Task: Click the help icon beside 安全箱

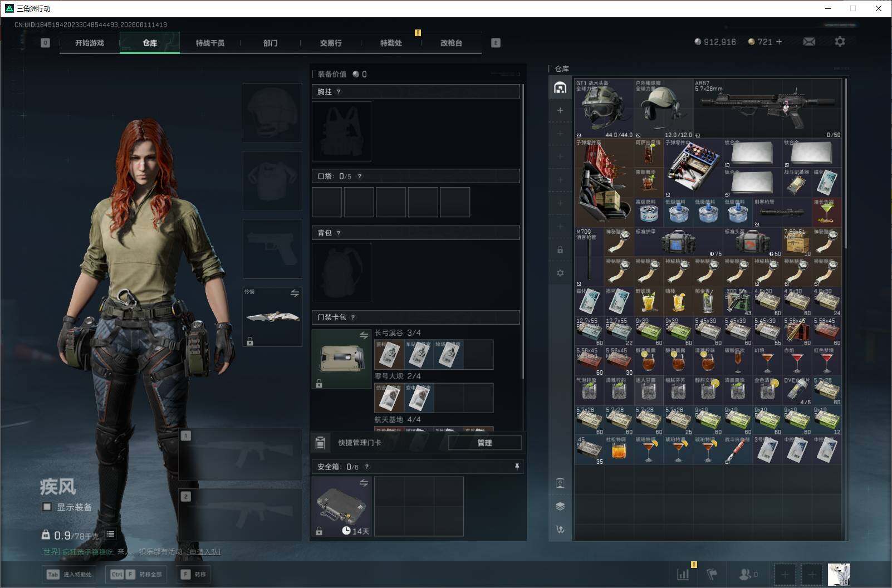Action: pyautogui.click(x=366, y=467)
